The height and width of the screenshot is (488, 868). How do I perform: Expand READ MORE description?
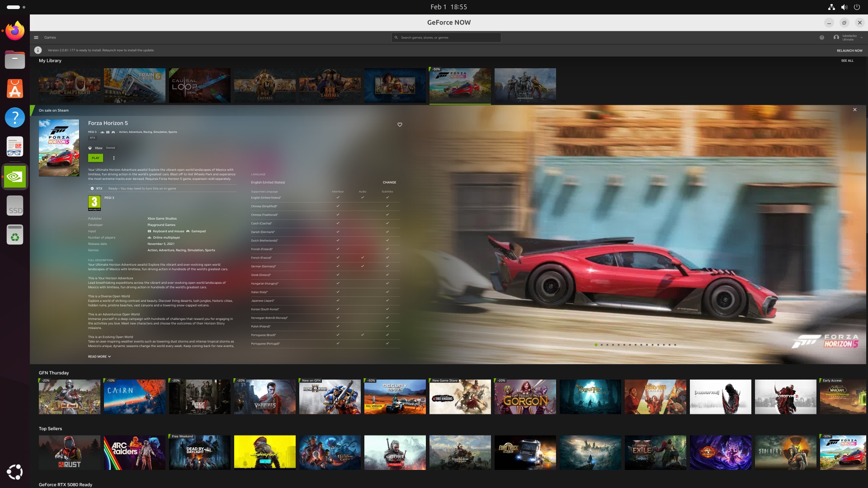99,357
